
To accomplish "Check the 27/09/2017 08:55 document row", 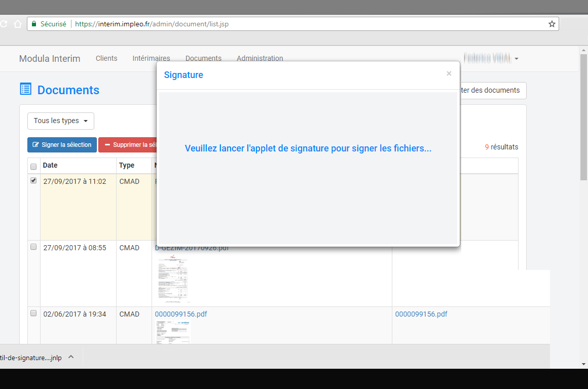I will [x=33, y=247].
